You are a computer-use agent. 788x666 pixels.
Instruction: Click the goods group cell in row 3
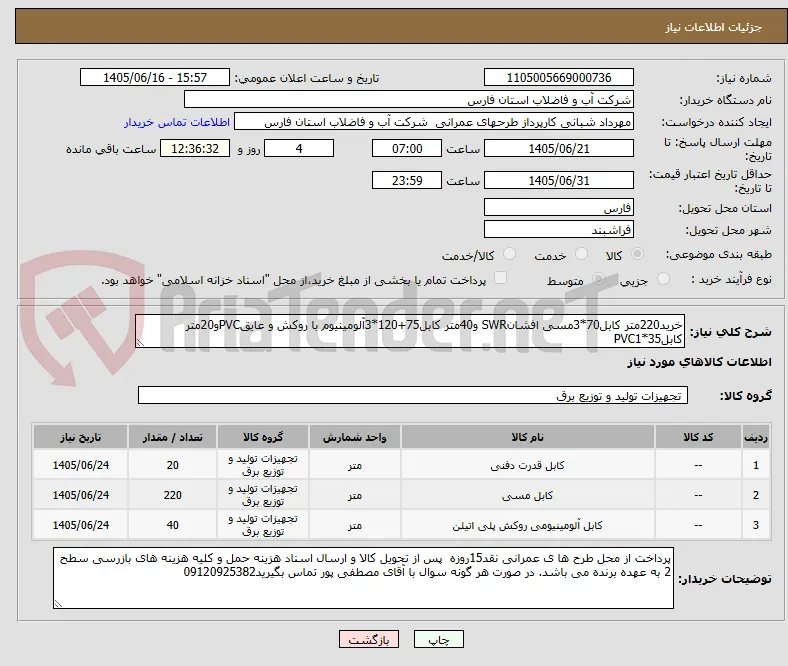tap(263, 525)
